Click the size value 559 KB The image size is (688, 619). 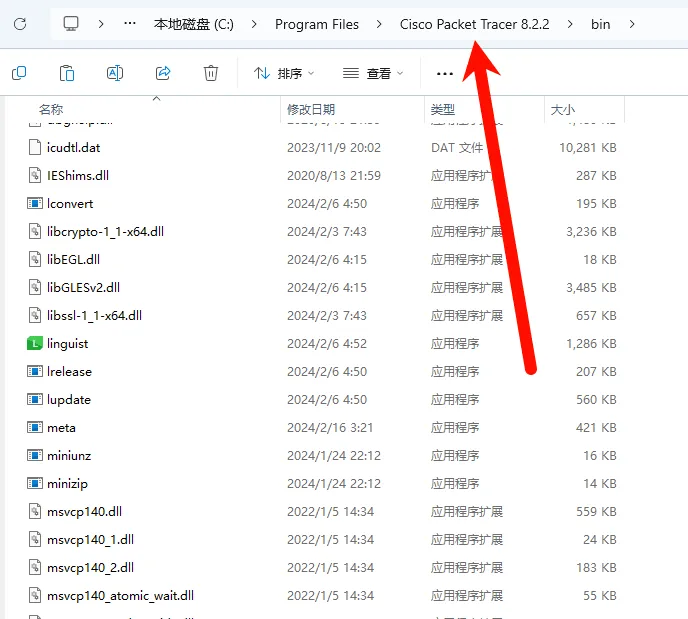[596, 512]
